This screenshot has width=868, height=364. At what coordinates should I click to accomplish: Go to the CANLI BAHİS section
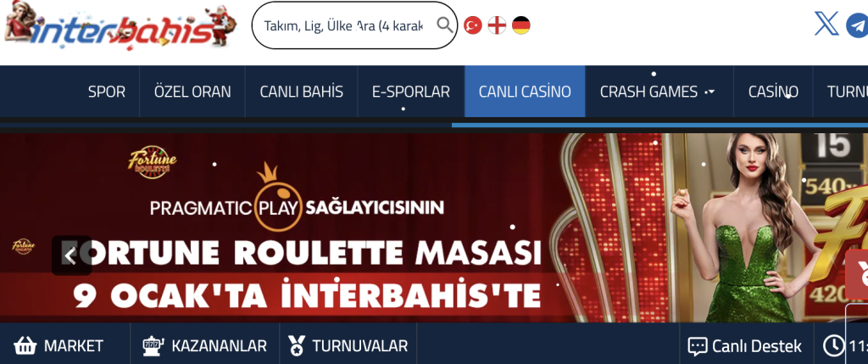pyautogui.click(x=302, y=92)
